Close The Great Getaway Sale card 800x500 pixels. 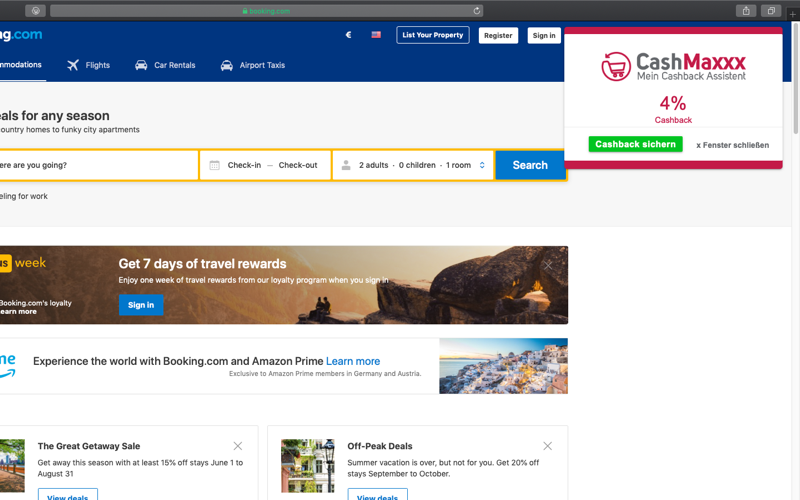point(238,446)
